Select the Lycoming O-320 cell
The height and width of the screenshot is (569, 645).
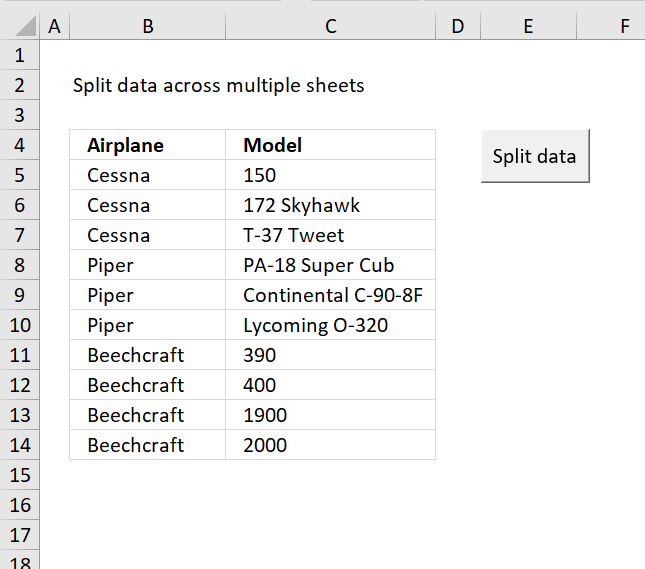tap(331, 325)
